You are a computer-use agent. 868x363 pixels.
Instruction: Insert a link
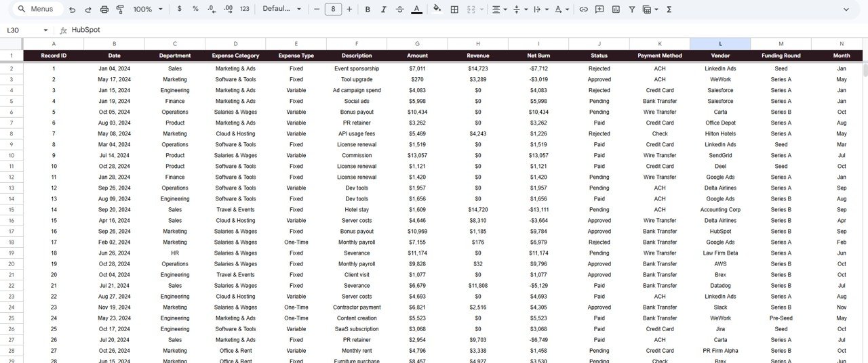(x=583, y=9)
